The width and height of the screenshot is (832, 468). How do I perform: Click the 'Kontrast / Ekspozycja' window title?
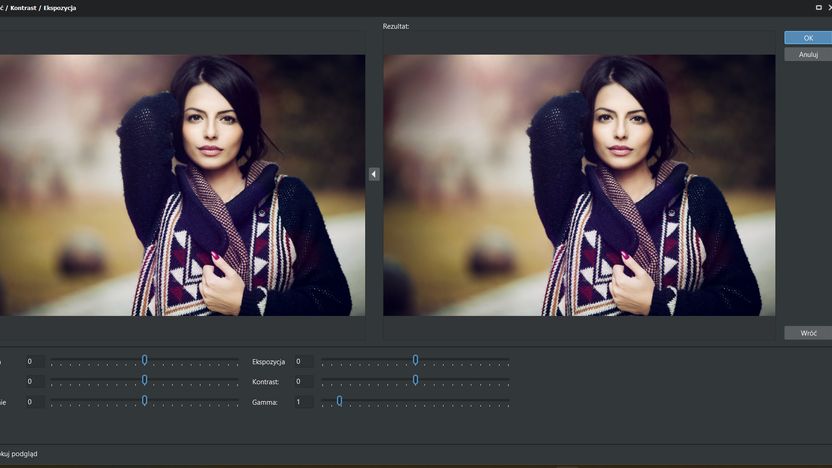click(43, 8)
